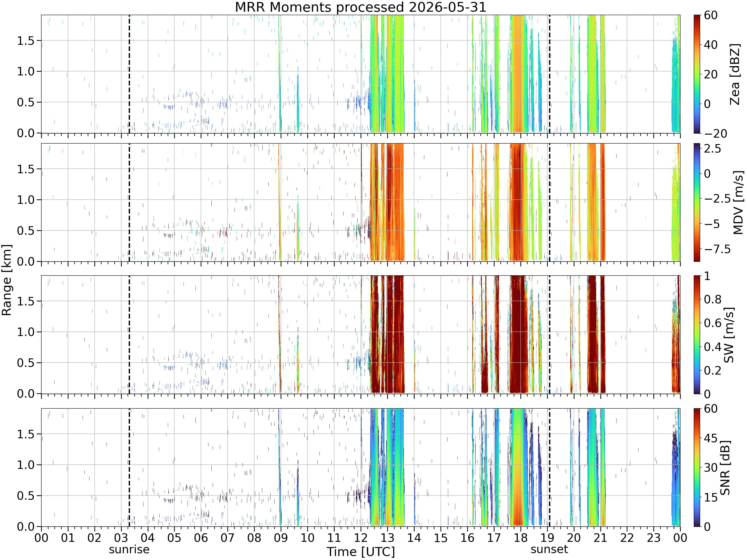
Task: Click the 18 hour tick label
Action: [x=520, y=538]
